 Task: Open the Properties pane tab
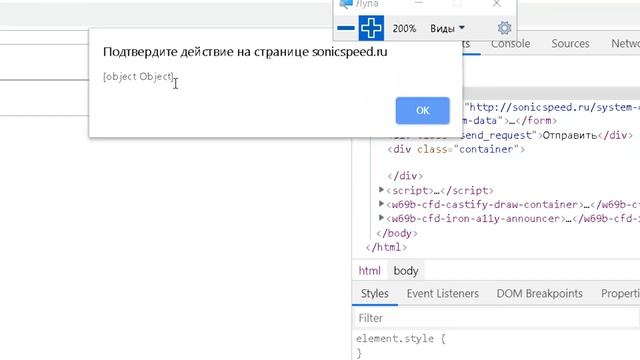620,293
